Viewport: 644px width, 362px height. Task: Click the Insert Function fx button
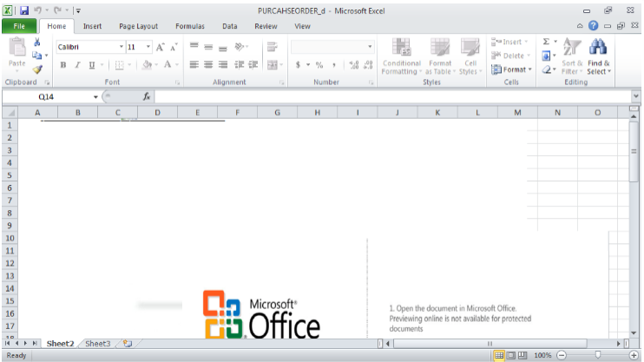click(x=147, y=96)
